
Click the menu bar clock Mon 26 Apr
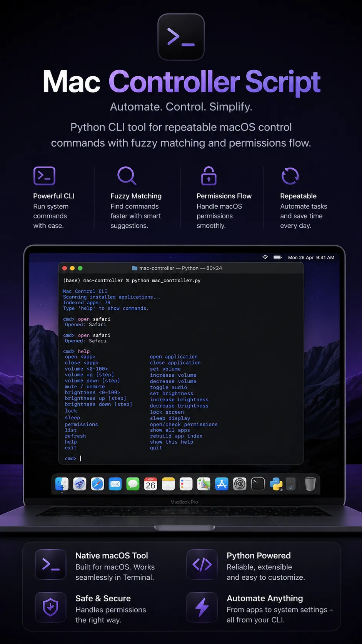pyautogui.click(x=311, y=257)
